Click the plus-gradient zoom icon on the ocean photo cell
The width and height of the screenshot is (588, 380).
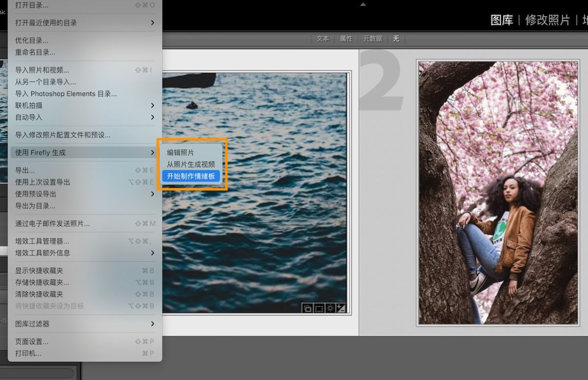point(341,308)
